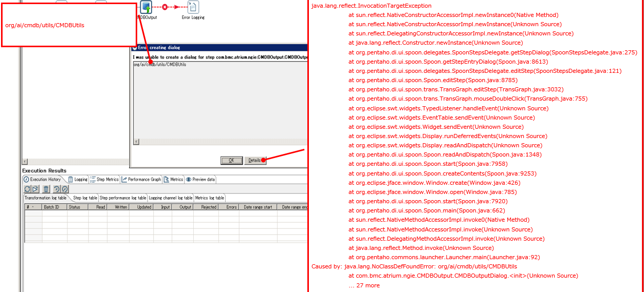Image resolution: width=644 pixels, height=292 pixels.
Task: Click the replay history toolbar icon
Action: click(57, 189)
